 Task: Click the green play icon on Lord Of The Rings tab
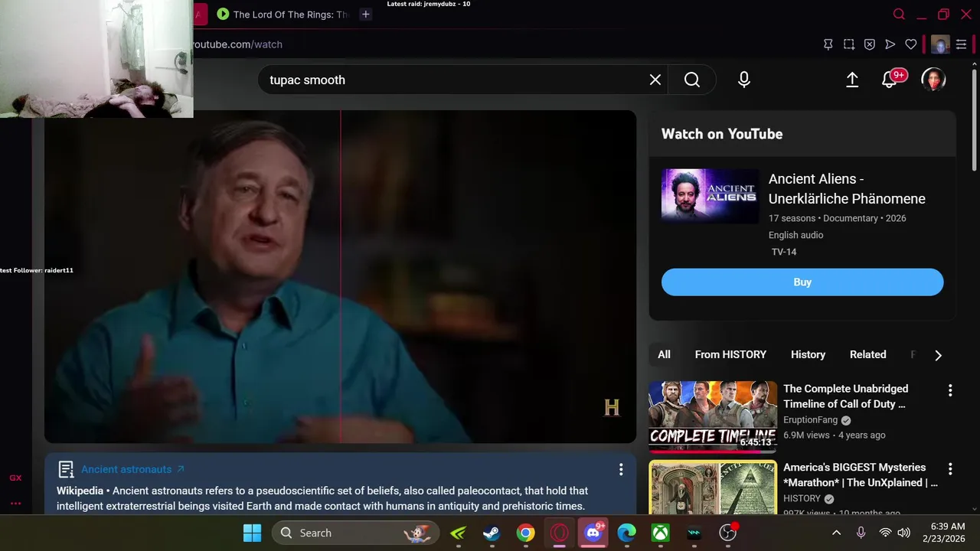coord(223,14)
